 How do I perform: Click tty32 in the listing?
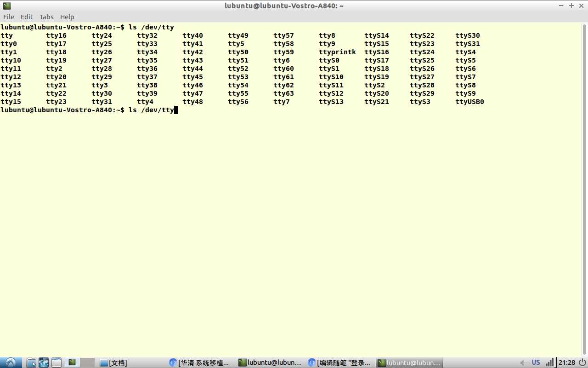coord(147,35)
